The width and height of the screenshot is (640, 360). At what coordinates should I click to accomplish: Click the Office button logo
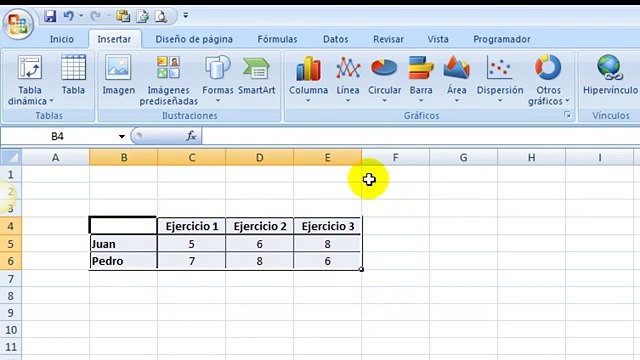tap(18, 24)
